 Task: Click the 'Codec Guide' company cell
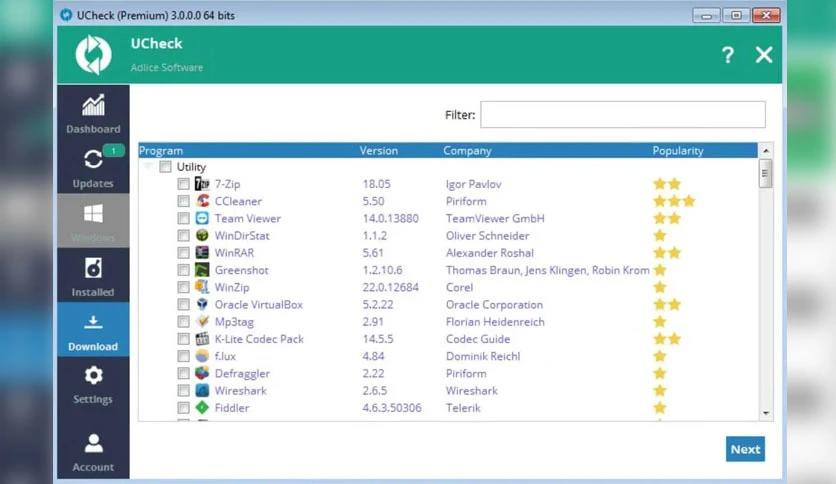click(478, 339)
